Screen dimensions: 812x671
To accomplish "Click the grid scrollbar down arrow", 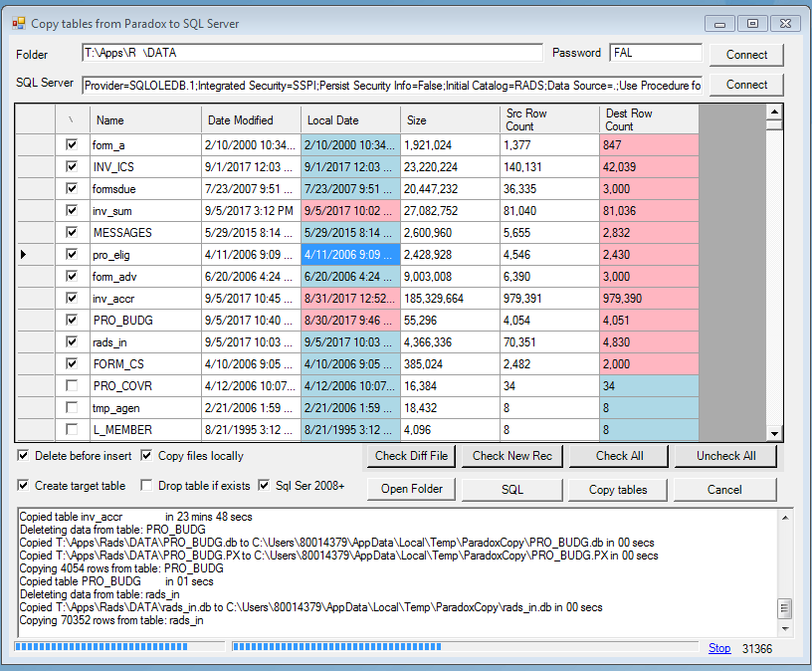I will (774, 434).
